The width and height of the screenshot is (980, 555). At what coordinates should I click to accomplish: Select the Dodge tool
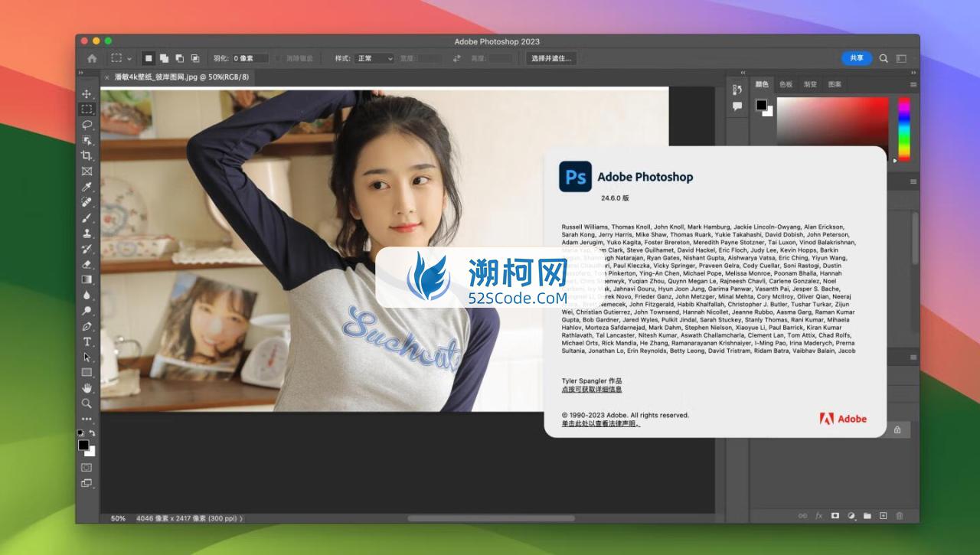coord(87,311)
